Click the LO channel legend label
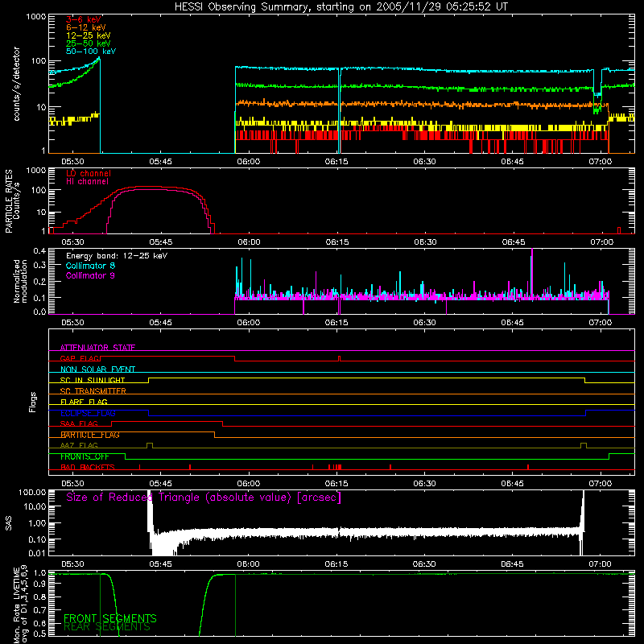The image size is (644, 644). [89, 173]
